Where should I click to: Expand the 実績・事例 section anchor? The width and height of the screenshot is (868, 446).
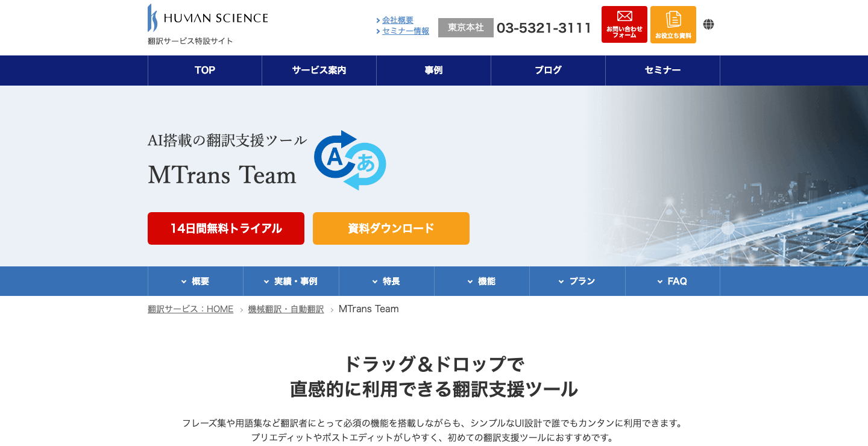pyautogui.click(x=291, y=281)
